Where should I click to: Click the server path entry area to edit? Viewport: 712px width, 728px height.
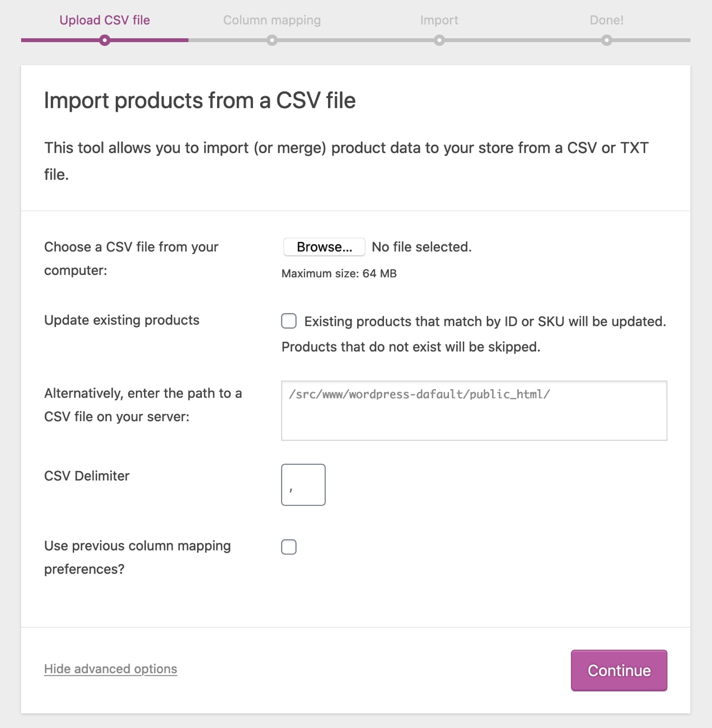coord(474,410)
